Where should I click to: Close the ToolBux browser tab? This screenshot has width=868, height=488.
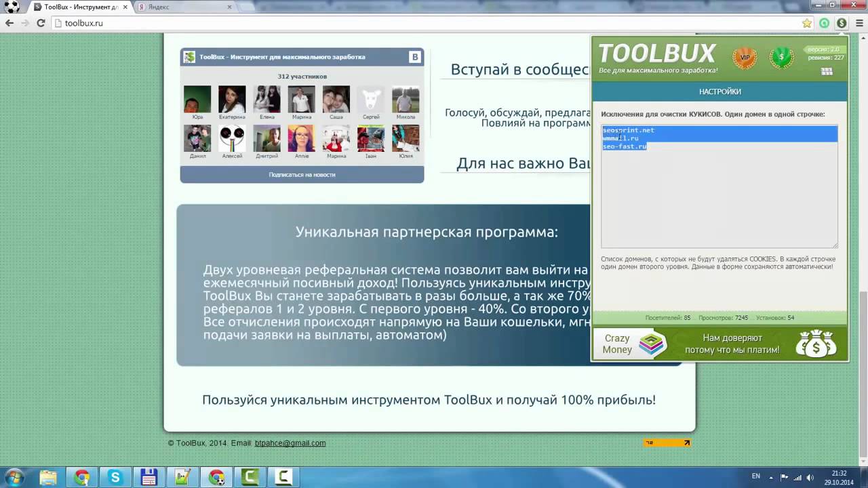tap(125, 7)
